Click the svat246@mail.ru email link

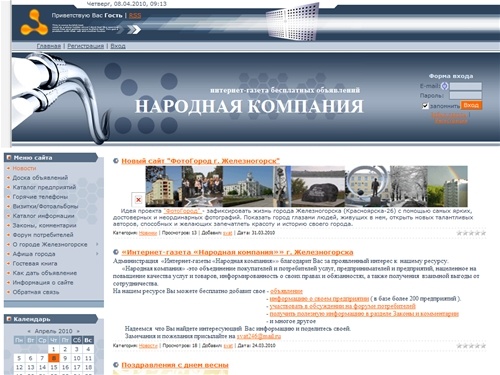(x=259, y=336)
